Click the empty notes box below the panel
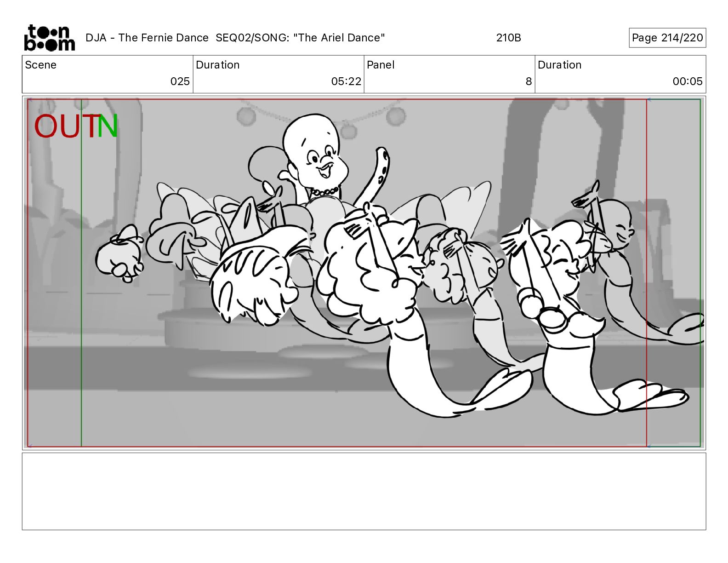The height and width of the screenshot is (563, 728). (x=364, y=491)
